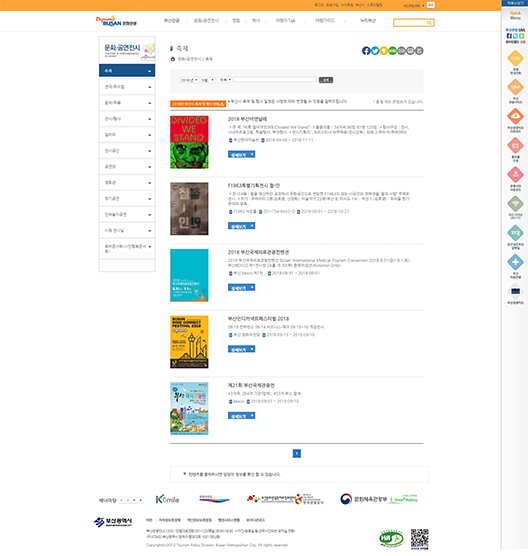
Task: Open details button for 2018 Busan Biennale
Action: (x=241, y=154)
